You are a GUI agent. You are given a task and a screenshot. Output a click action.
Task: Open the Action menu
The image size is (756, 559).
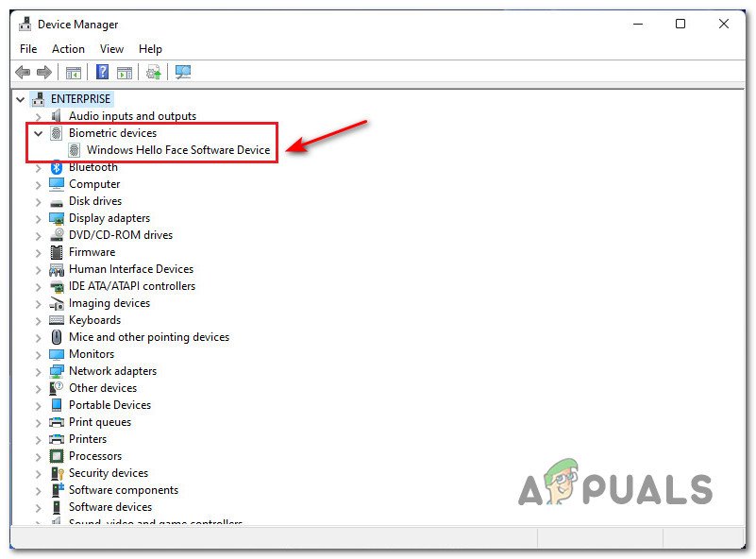point(68,49)
